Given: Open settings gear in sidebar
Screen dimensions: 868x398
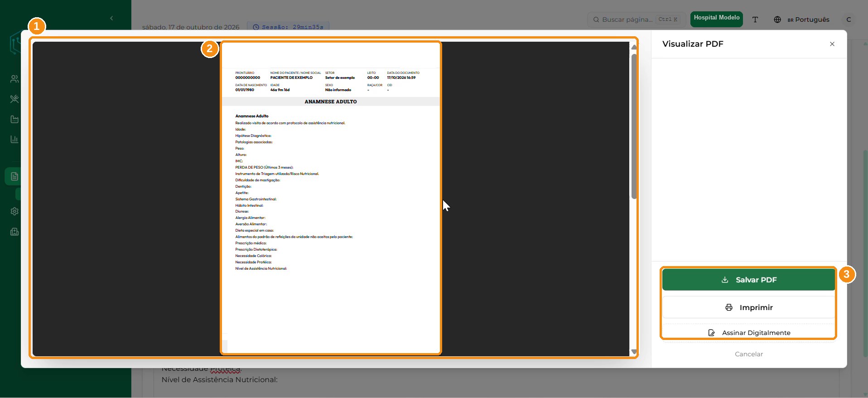Looking at the screenshot, I should coord(14,211).
